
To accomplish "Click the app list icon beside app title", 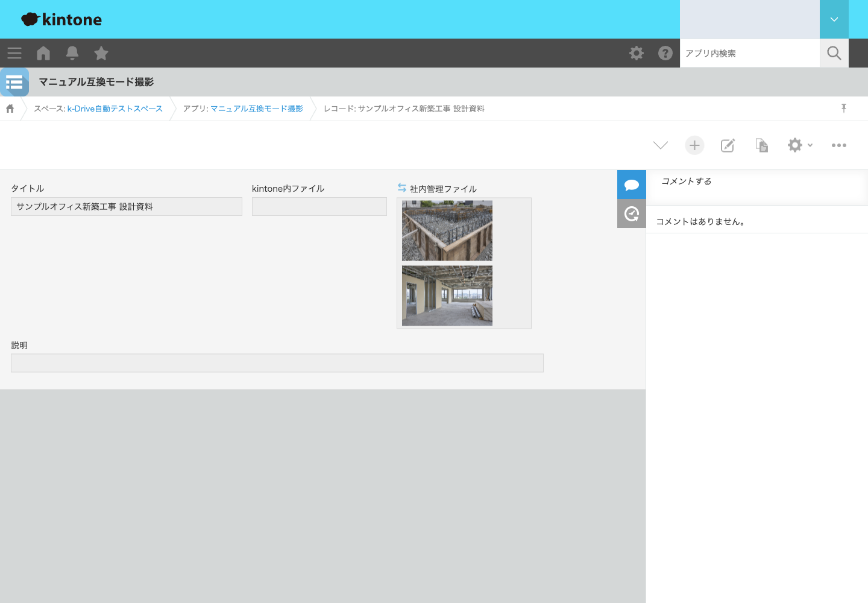I will point(14,82).
